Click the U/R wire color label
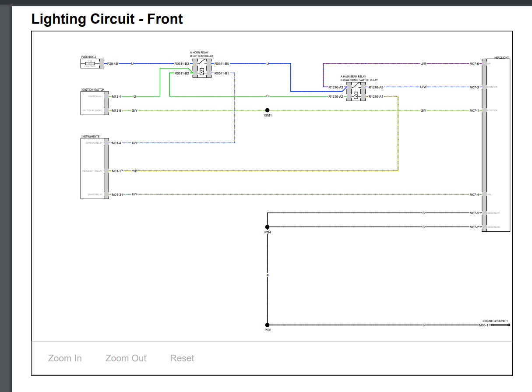 click(423, 64)
